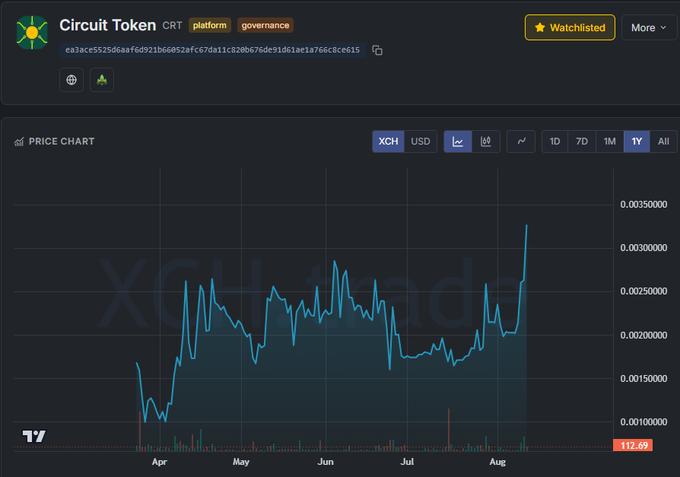The image size is (680, 477).
Task: Copy the token asset ID
Action: click(377, 50)
